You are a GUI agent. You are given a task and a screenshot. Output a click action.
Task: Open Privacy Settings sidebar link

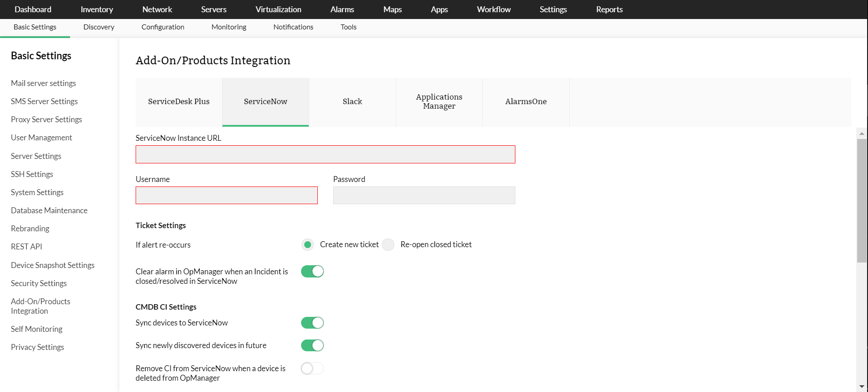38,347
